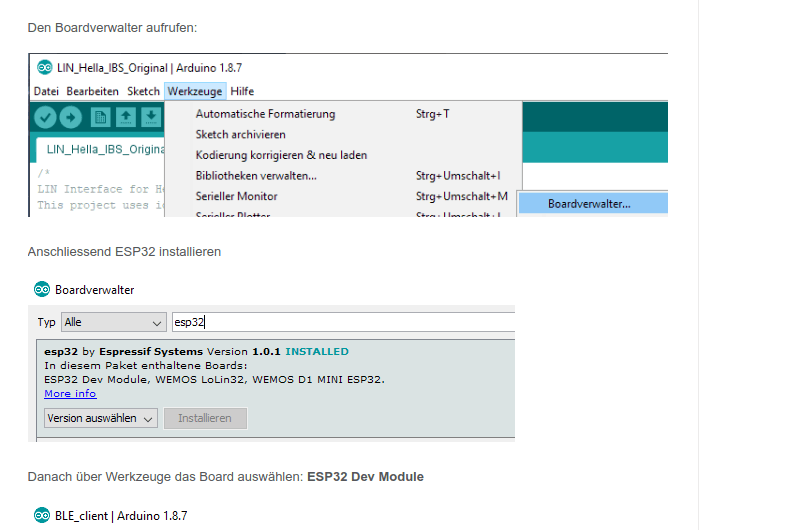Open the Hilfe menu
The image size is (810, 530).
click(242, 91)
